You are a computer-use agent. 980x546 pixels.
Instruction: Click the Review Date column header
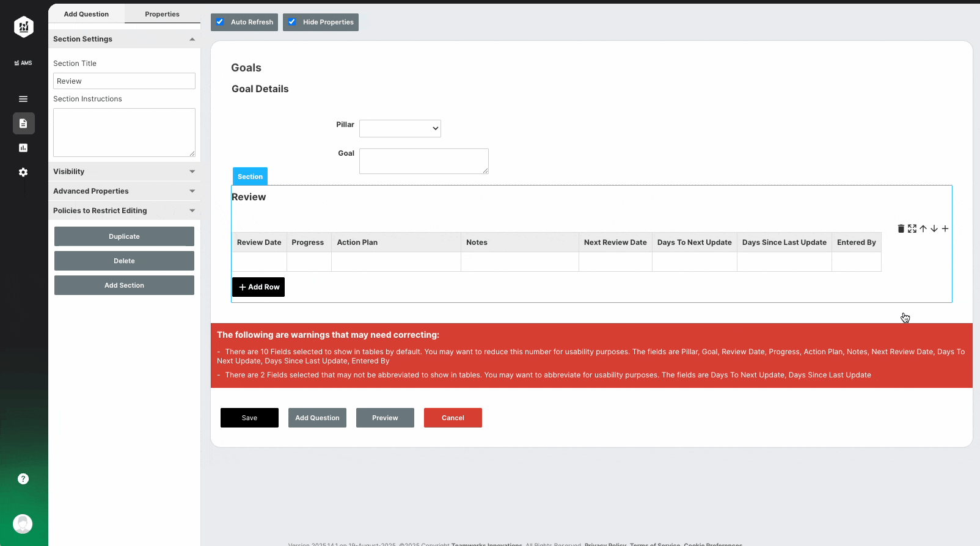coord(259,242)
